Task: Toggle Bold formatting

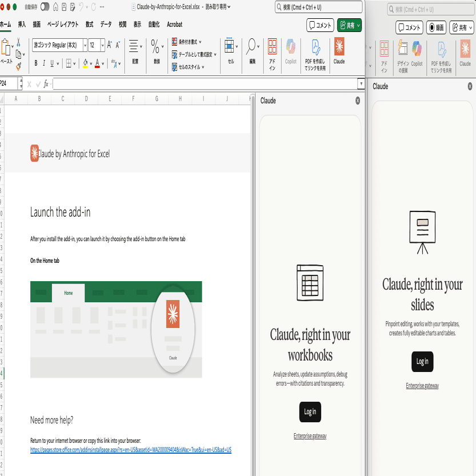Action: (x=36, y=63)
